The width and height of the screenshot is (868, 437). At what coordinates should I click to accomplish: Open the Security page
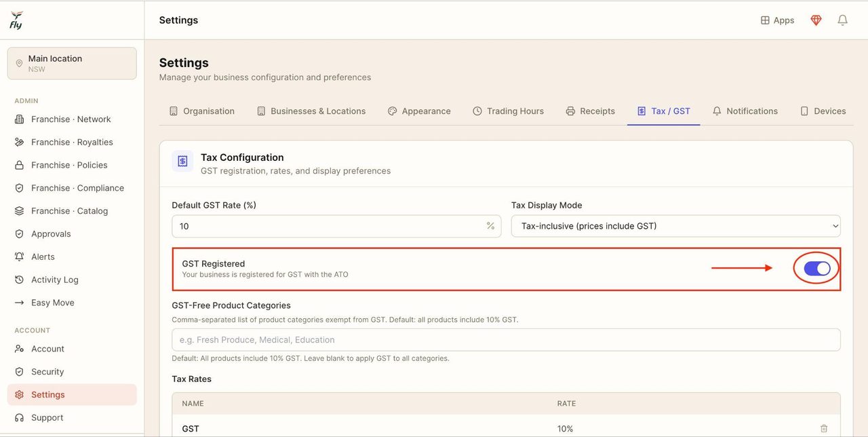coord(72,372)
